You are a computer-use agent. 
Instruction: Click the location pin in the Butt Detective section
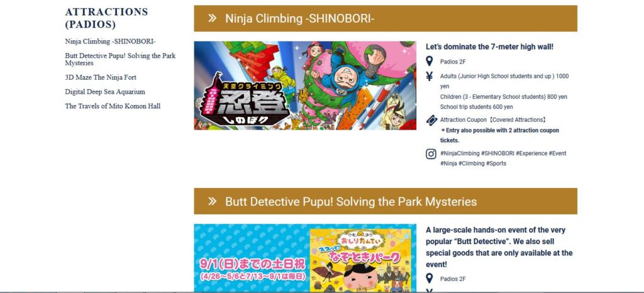point(429,279)
